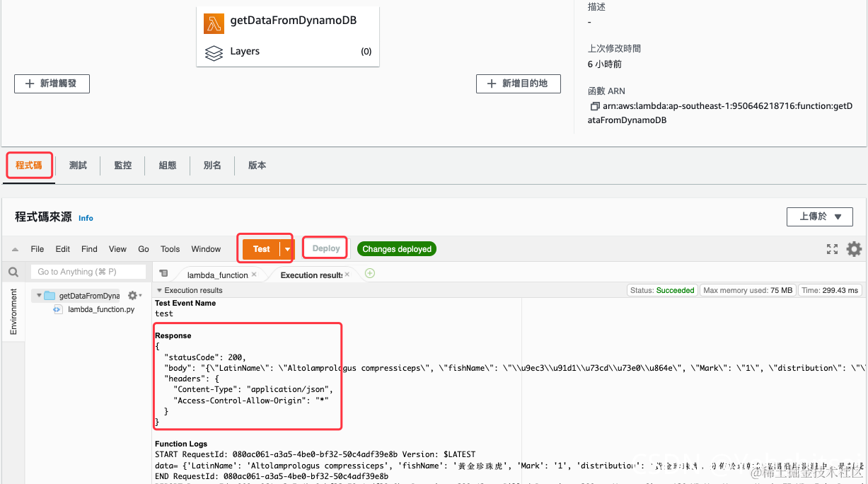Click the Lambda function icon beside getDataFromDynamoDB

click(214, 23)
